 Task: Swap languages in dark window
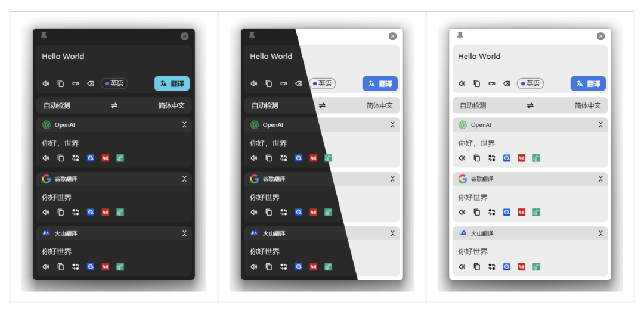click(x=114, y=106)
